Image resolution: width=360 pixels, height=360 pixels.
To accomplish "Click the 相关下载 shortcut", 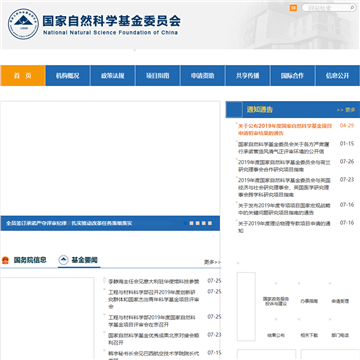I will pyautogui.click(x=309, y=335).
